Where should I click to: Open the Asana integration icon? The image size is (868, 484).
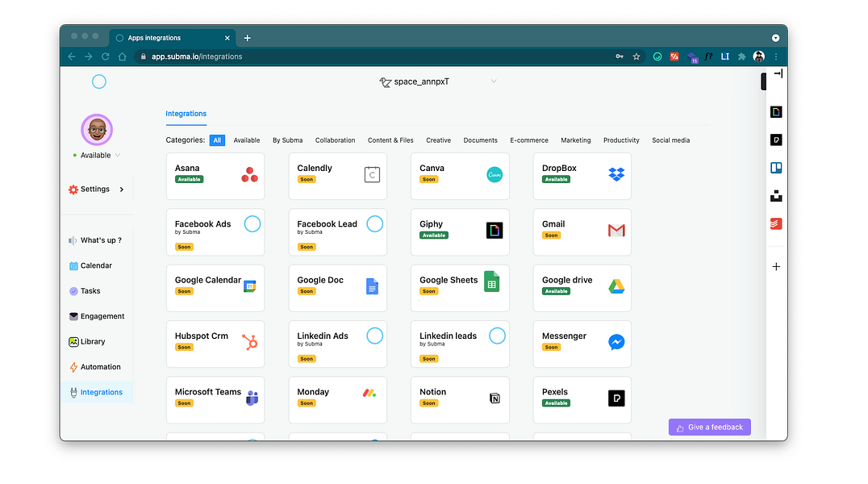coord(249,174)
